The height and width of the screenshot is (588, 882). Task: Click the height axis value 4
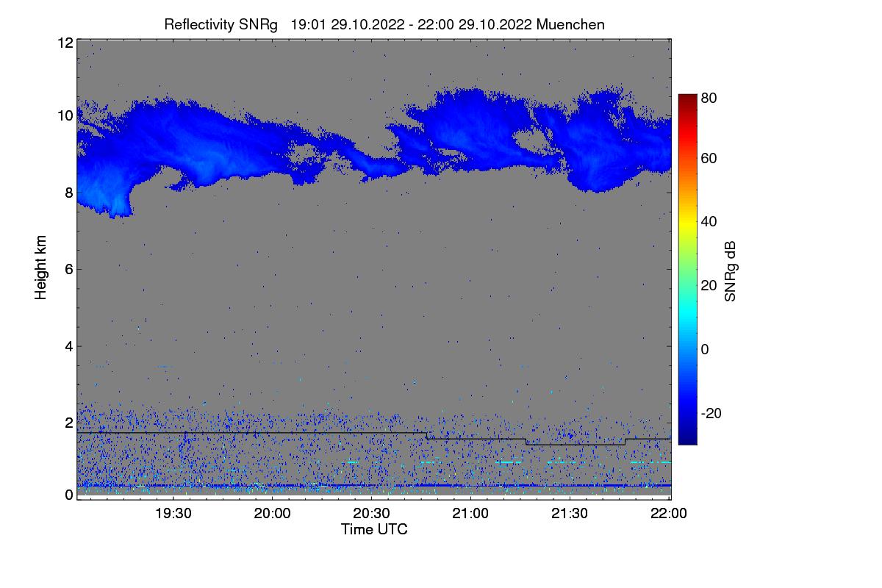pyautogui.click(x=68, y=346)
